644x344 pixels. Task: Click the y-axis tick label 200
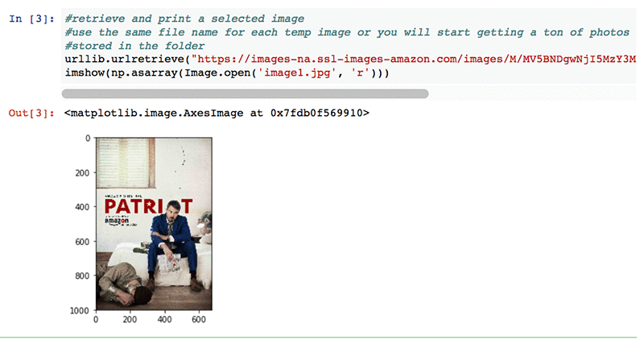(82, 173)
